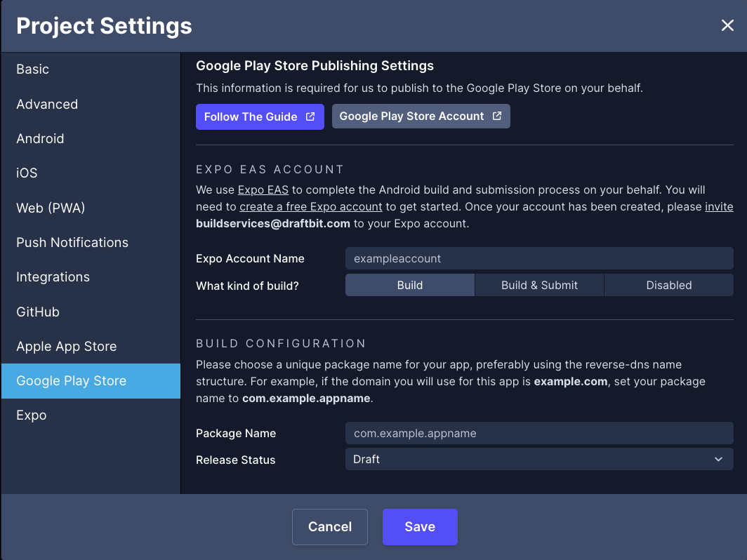Image resolution: width=747 pixels, height=560 pixels.
Task: Select Integrations in the sidebar
Action: [x=91, y=277]
